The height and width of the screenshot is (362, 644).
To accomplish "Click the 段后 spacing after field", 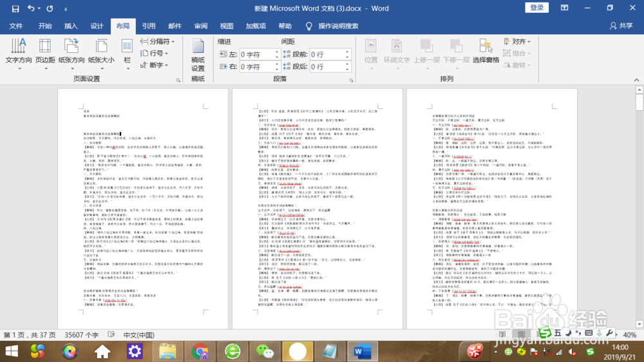I will 327,66.
